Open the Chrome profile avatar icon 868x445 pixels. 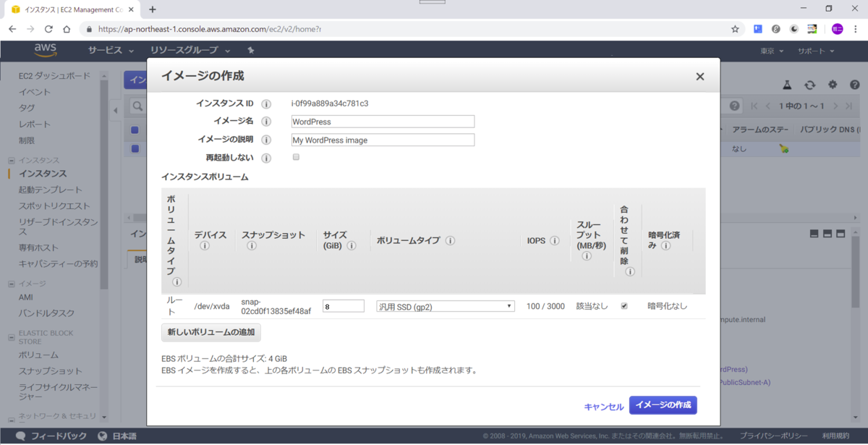pos(836,29)
